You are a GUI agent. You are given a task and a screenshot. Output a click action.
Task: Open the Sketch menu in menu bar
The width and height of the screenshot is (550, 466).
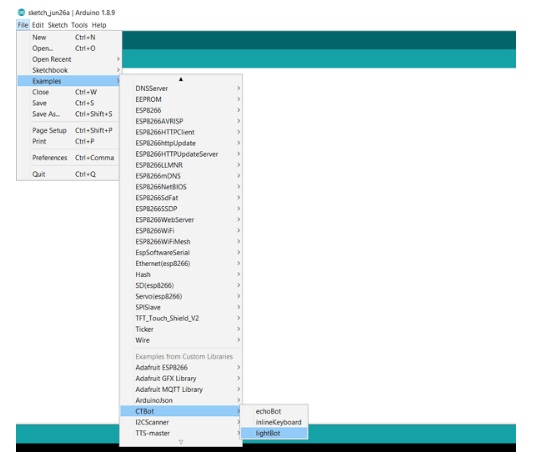[x=58, y=25]
